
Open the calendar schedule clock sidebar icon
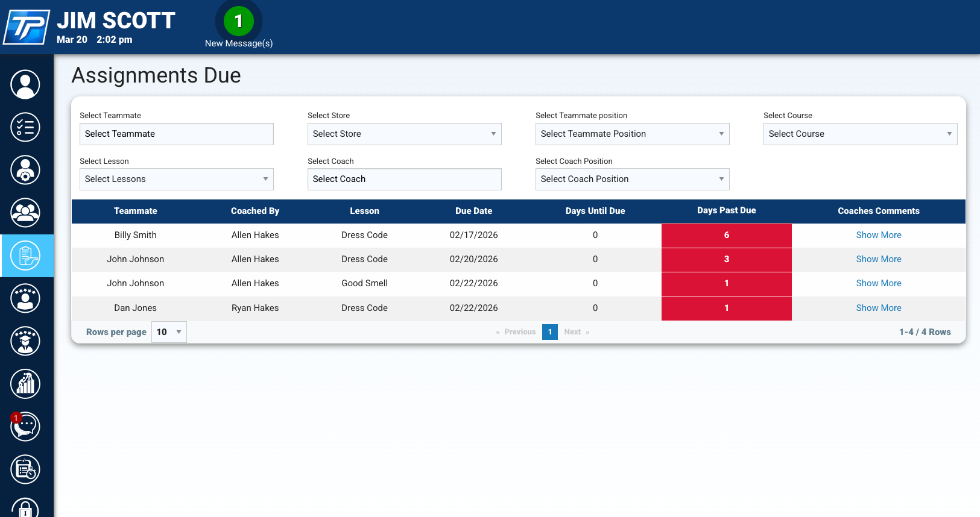(x=25, y=469)
